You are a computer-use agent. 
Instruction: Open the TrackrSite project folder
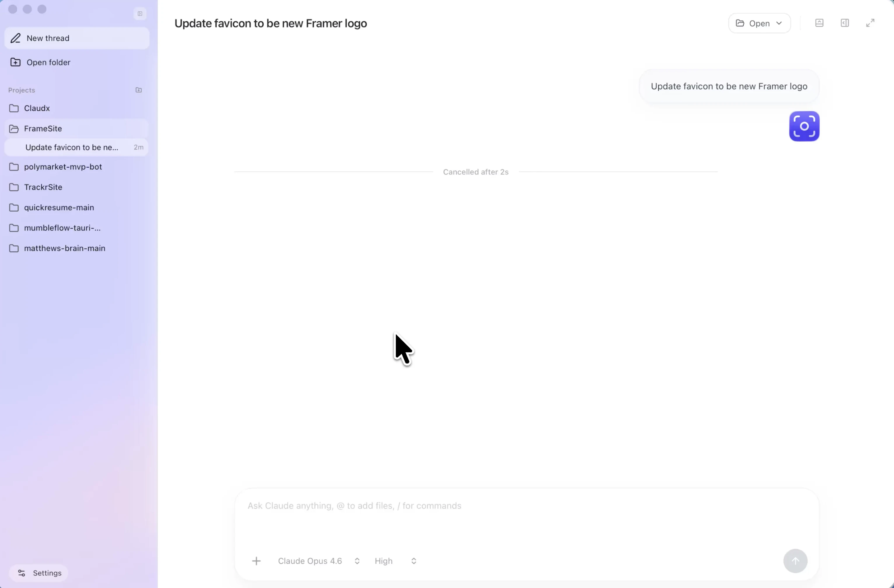[43, 187]
